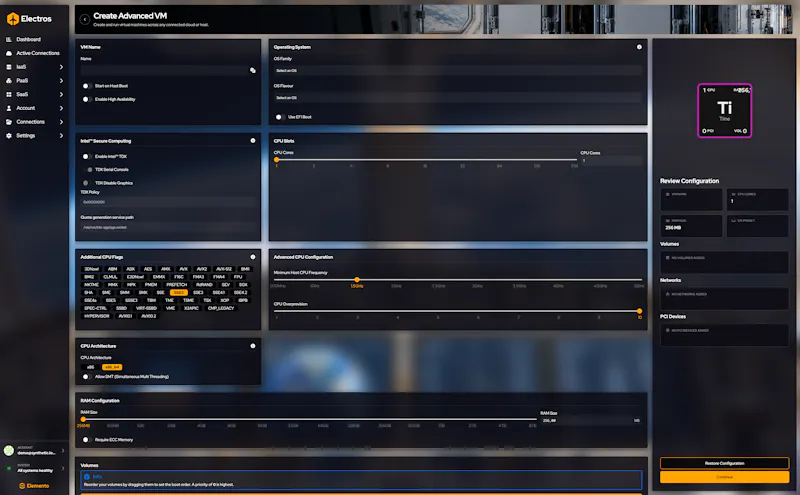The image size is (800, 495).
Task: Toggle Use EFI Boot
Action: click(x=279, y=117)
